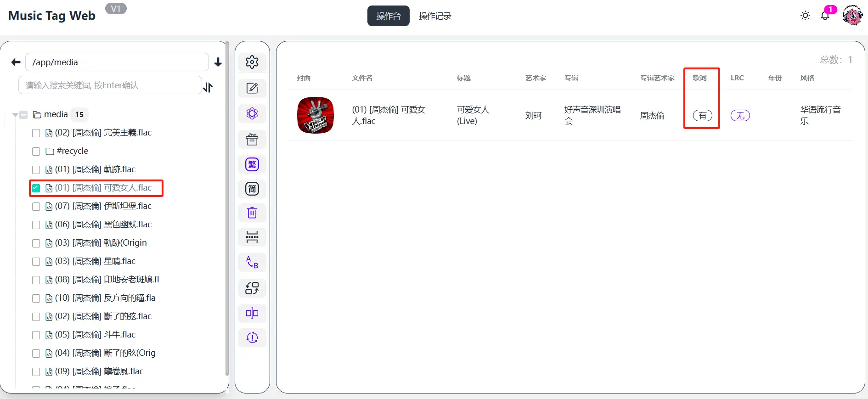This screenshot has width=868, height=399.
Task: Click the /app/media path field
Action: tap(117, 62)
